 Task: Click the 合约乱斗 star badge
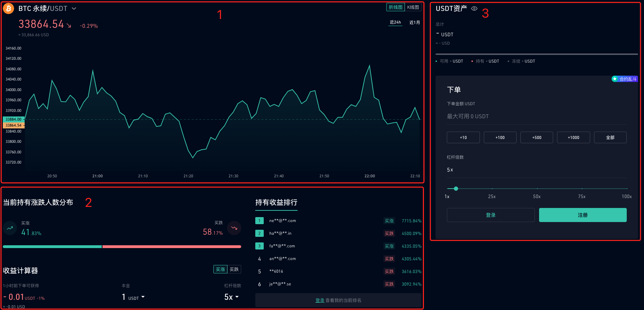coord(625,79)
